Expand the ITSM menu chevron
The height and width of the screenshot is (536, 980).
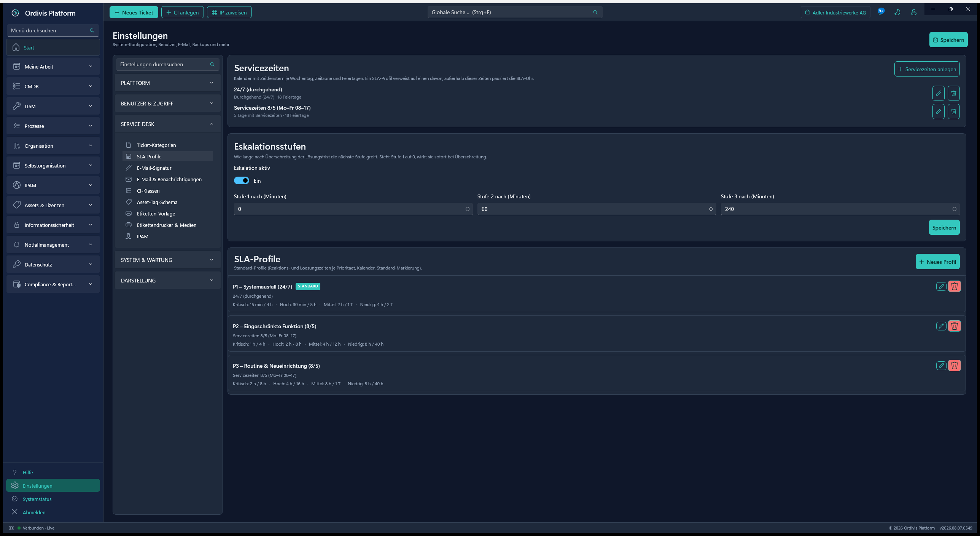(91, 106)
